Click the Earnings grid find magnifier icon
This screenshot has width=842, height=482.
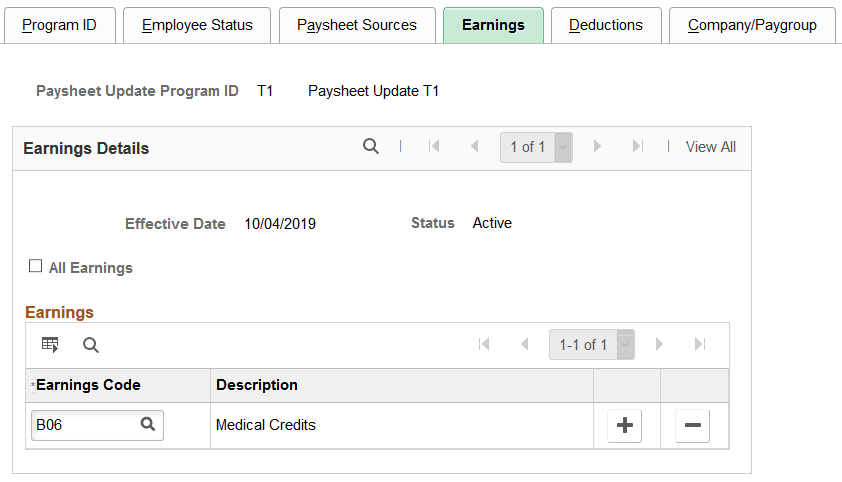tap(91, 345)
